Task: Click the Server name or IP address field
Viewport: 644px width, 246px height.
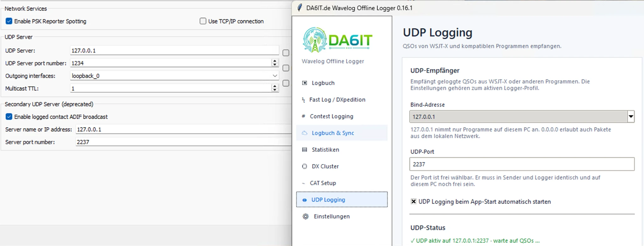Action: coord(184,129)
